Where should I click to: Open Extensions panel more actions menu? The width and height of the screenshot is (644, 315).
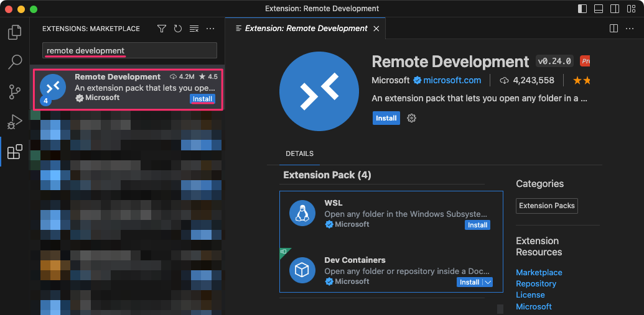(210, 29)
